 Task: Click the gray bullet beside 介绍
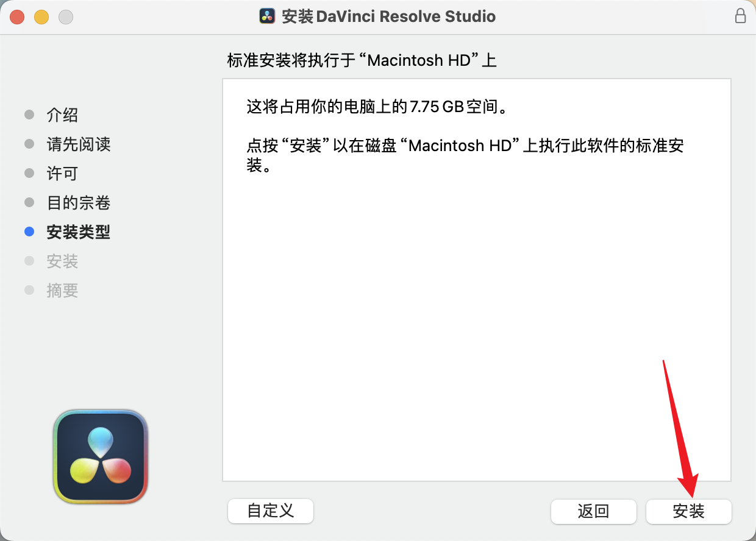click(x=29, y=115)
